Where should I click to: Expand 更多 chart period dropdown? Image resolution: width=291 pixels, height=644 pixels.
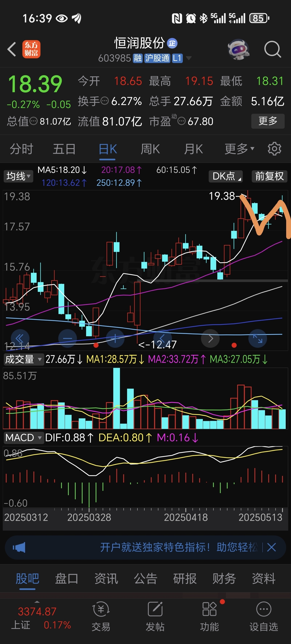[x=239, y=149]
